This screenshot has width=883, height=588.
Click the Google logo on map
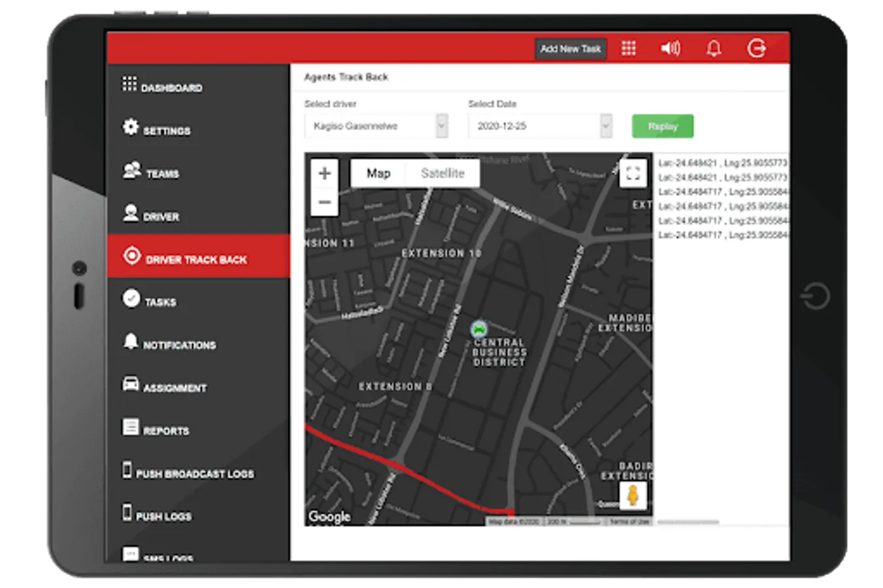click(x=329, y=516)
